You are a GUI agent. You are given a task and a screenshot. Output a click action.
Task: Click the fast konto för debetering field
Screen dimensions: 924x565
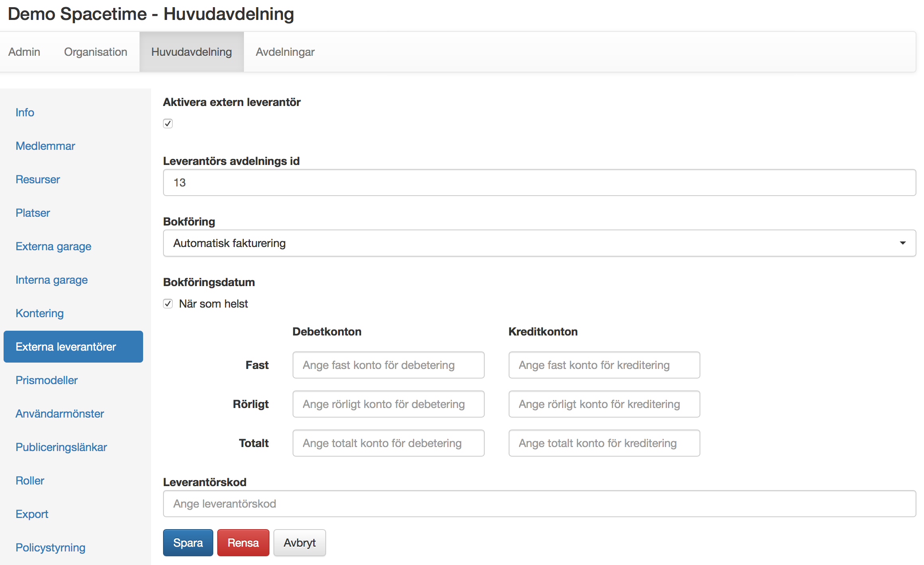point(388,365)
